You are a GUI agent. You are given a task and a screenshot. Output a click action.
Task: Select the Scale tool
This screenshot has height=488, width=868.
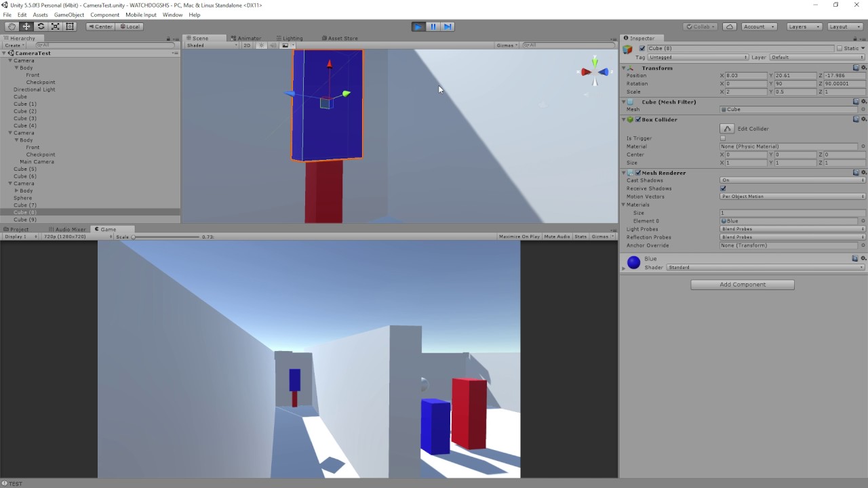click(x=55, y=26)
